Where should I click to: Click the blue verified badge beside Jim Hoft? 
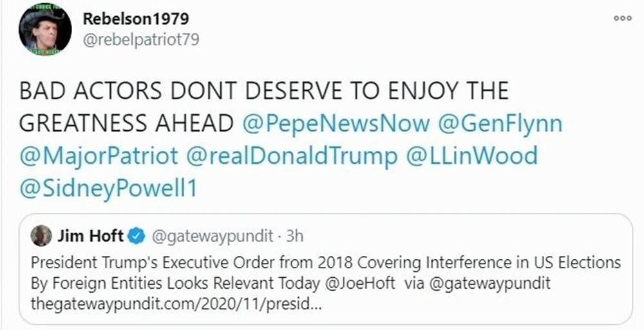135,237
